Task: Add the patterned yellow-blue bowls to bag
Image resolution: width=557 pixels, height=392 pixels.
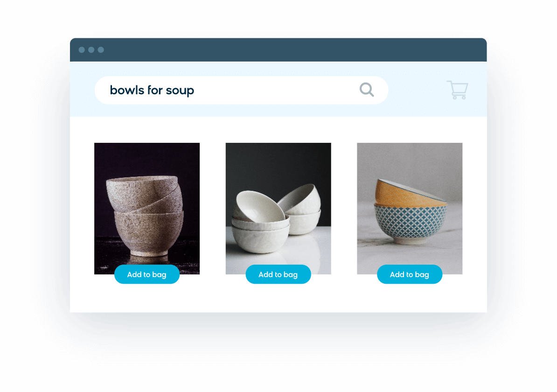Action: (410, 274)
